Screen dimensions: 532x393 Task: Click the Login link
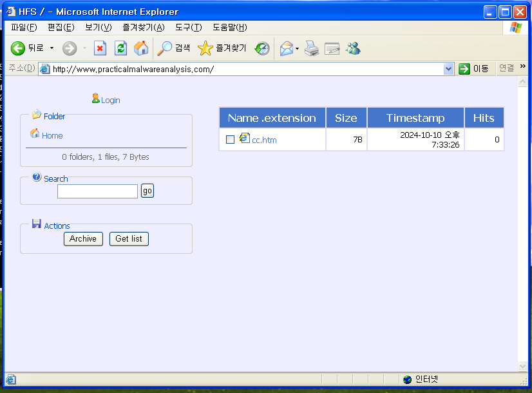(x=111, y=100)
